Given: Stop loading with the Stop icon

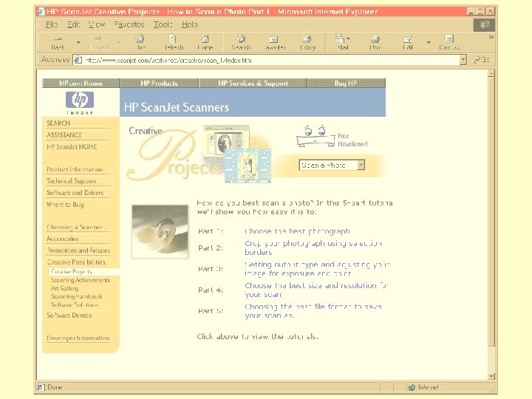Looking at the screenshot, I should (x=140, y=42).
